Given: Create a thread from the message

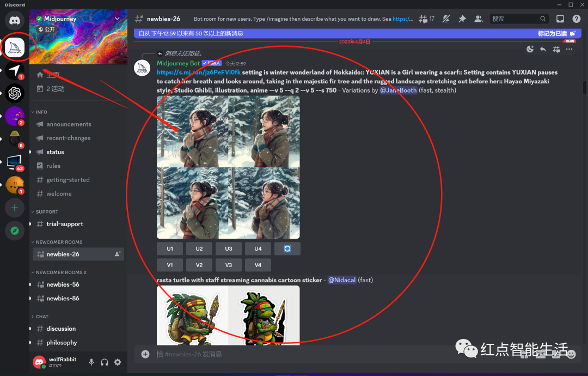Looking at the screenshot, I should 556,49.
